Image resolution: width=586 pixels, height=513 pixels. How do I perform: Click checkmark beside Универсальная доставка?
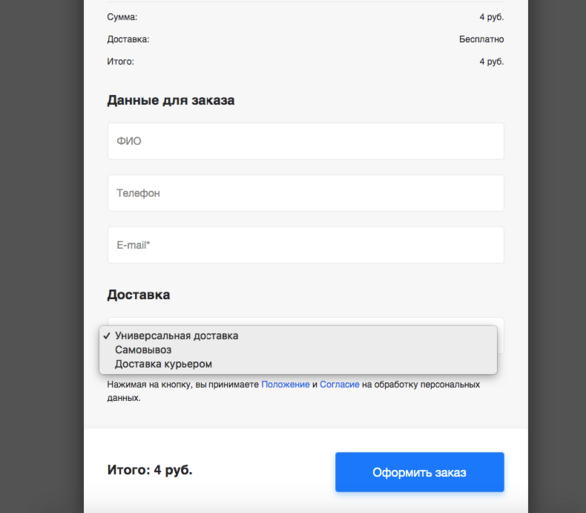107,336
